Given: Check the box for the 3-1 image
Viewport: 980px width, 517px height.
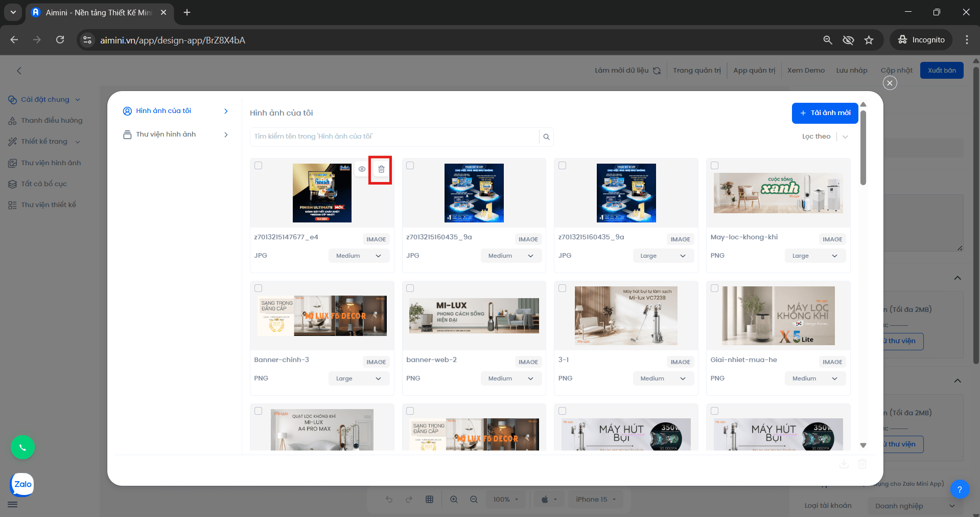Looking at the screenshot, I should [563, 288].
